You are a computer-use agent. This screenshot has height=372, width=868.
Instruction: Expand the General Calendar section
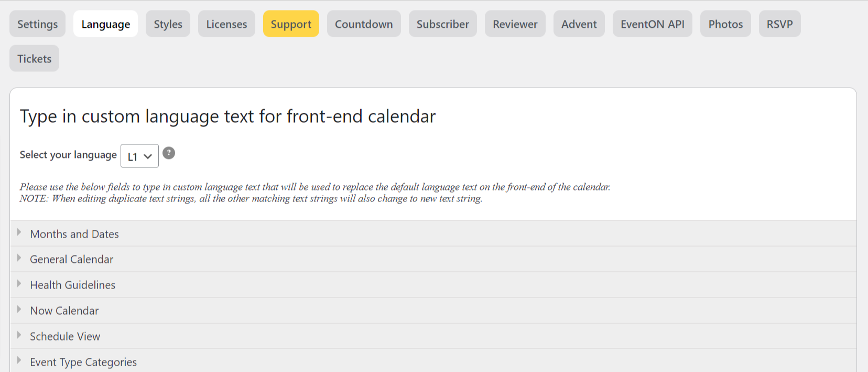[433, 259]
